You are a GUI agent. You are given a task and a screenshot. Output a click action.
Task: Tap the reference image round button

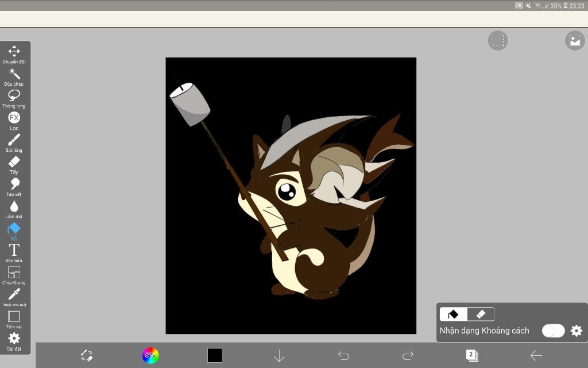click(x=575, y=40)
